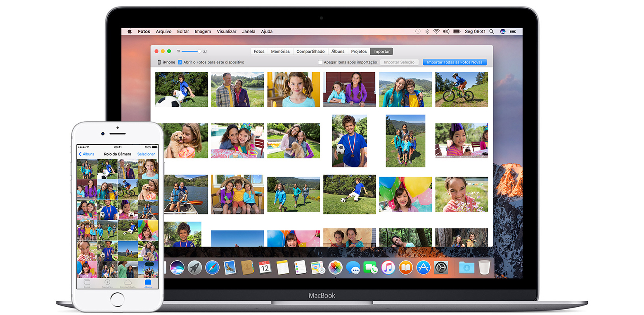The image size is (644, 315).
Task: Uncheck "Abrir o Fotos para este dispositivo"
Action: click(x=180, y=62)
